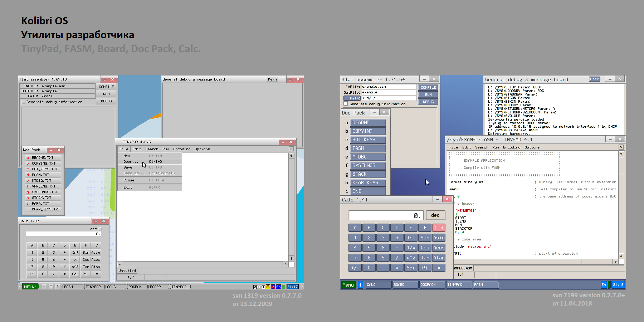Open the SYSFUNCS document in new Doc Pack
644x322 pixels.
[367, 166]
